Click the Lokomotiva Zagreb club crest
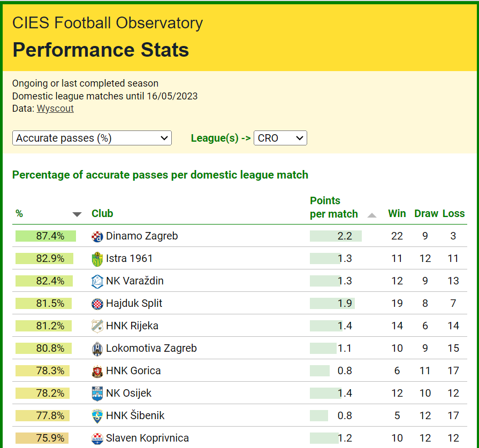The width and height of the screenshot is (479, 448). click(97, 349)
